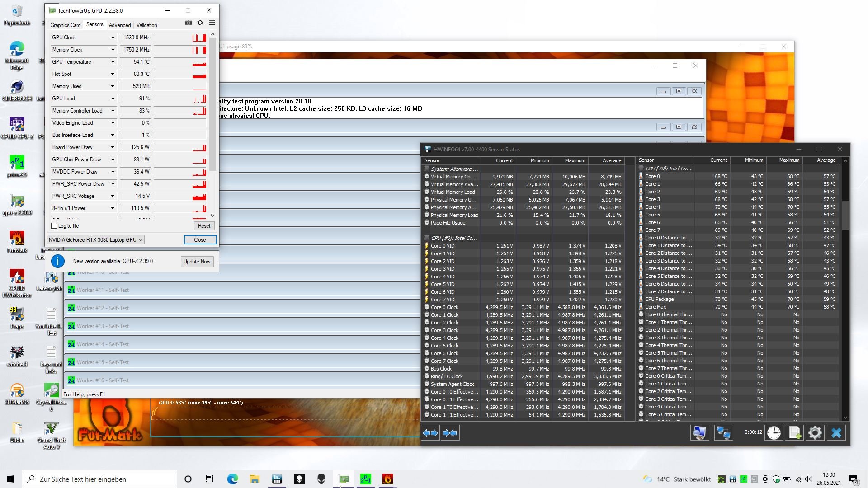Viewport: 868px width, 488px height.
Task: Open File Explorer from taskbar
Action: point(255,479)
